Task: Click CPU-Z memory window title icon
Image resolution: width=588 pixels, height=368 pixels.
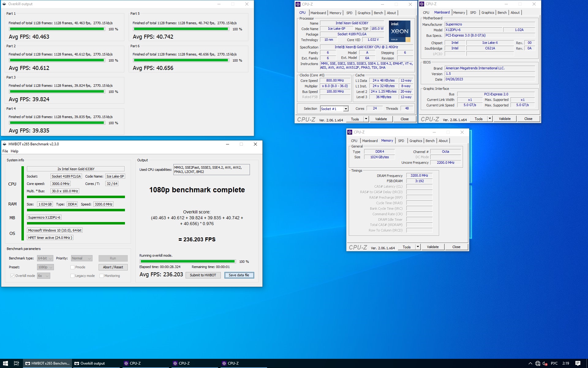Action: (x=350, y=132)
